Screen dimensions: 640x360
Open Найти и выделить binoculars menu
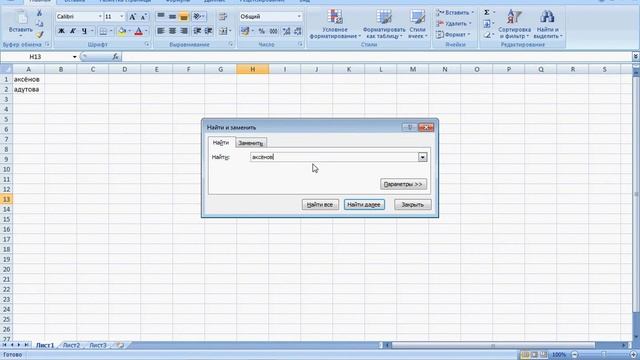pyautogui.click(x=548, y=24)
